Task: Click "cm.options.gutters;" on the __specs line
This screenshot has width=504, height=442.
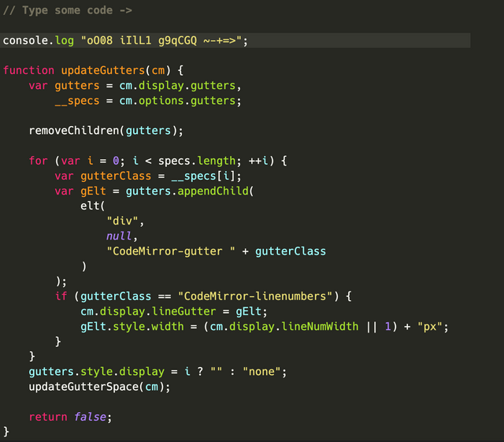Action: 180,101
